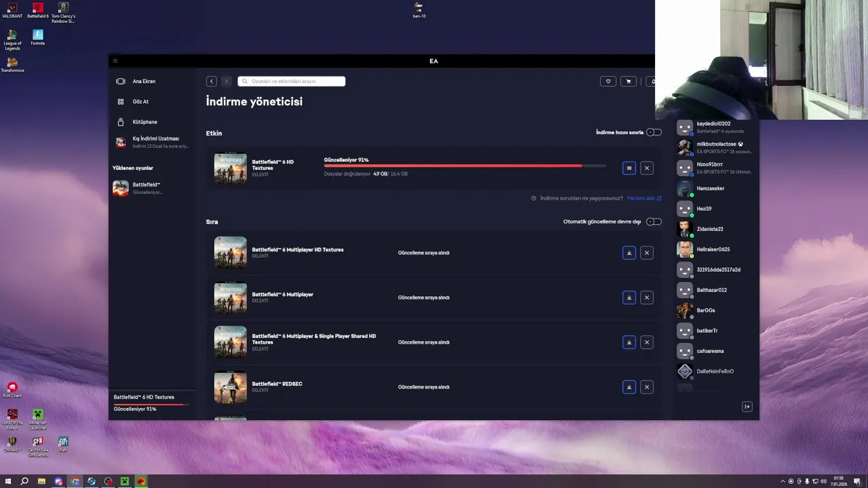Viewport: 868px width, 488px height.
Task: Select the ben-10 desktop icon
Action: (x=418, y=10)
